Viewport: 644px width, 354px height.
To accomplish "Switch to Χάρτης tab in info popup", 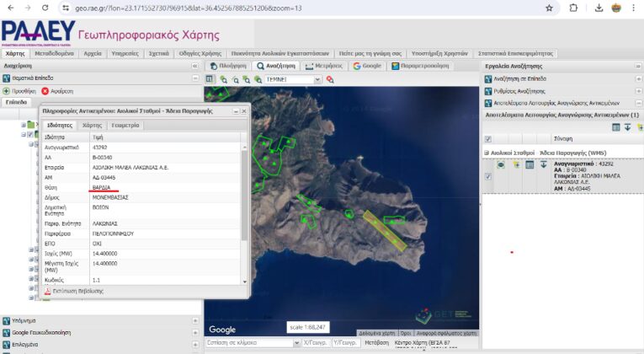I will pos(92,126).
